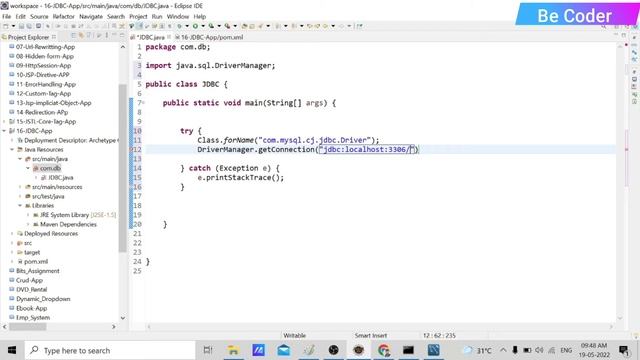The width and height of the screenshot is (640, 360).
Task: Open the External Tools dropdown arrow
Action: [x=235, y=26]
